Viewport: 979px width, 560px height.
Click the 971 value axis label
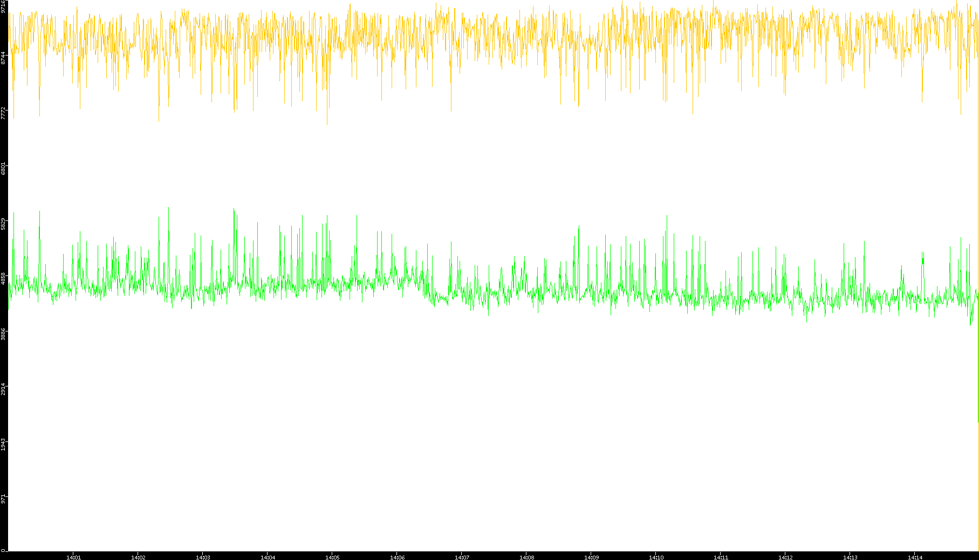(4, 498)
